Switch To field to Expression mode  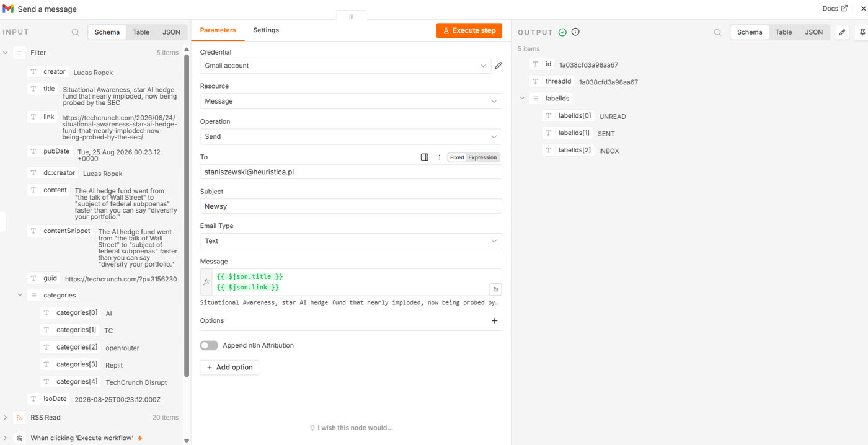point(482,157)
